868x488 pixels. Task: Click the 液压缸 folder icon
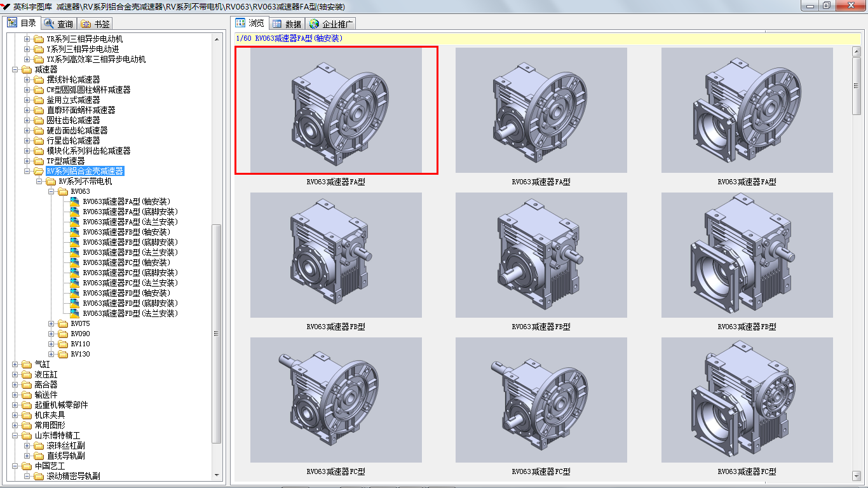click(x=26, y=374)
